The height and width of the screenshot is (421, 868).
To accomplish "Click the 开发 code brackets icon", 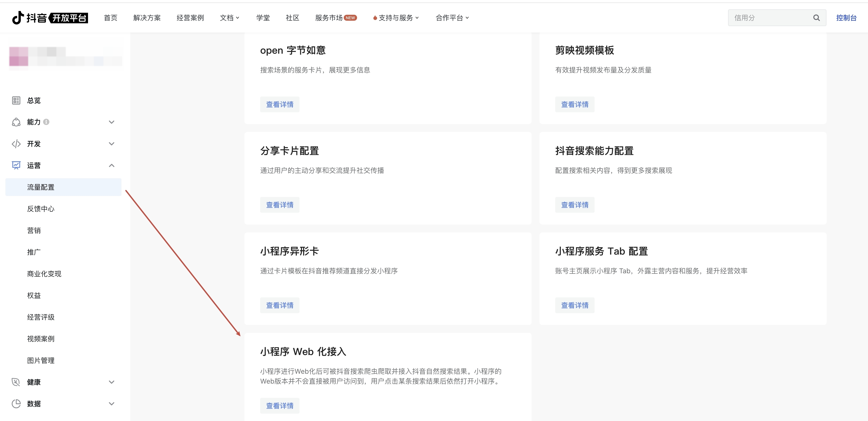I will pyautogui.click(x=16, y=144).
